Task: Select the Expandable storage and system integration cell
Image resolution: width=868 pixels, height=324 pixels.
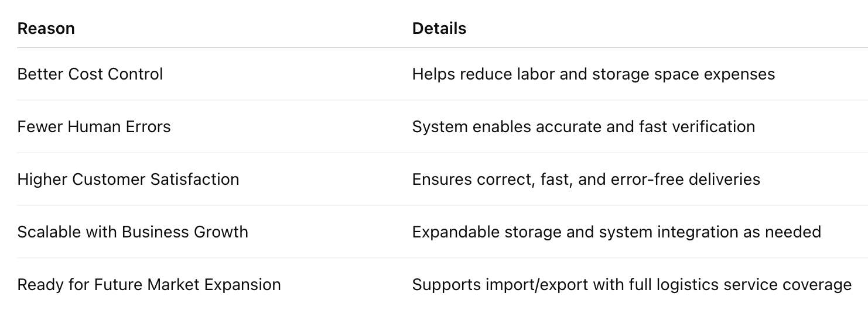Action: pos(616,232)
